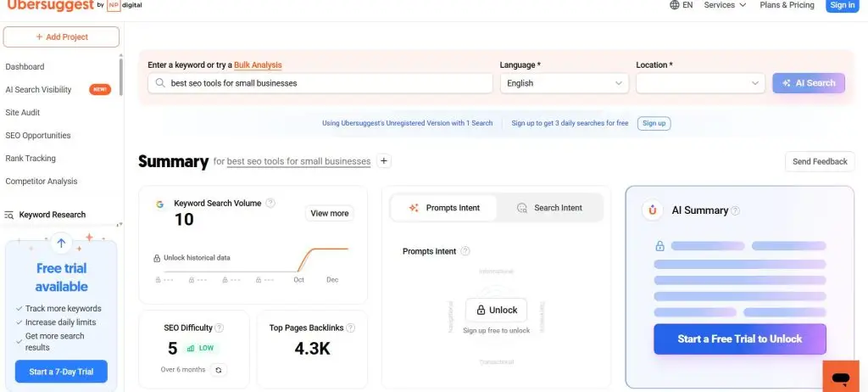The image size is (868, 392).
Task: Switch to the Prompts Intent tab
Action: click(x=444, y=208)
